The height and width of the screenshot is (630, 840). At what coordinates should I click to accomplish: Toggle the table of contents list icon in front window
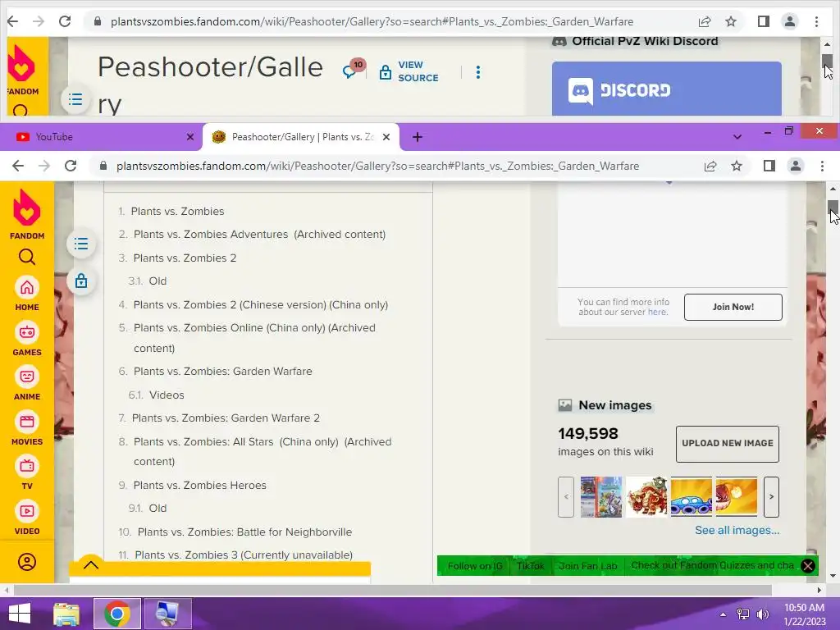81,244
